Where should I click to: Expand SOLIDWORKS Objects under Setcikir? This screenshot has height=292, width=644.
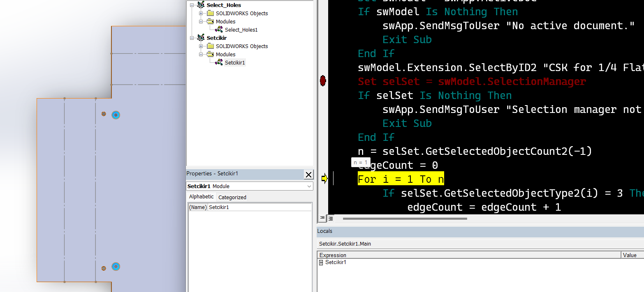click(201, 46)
